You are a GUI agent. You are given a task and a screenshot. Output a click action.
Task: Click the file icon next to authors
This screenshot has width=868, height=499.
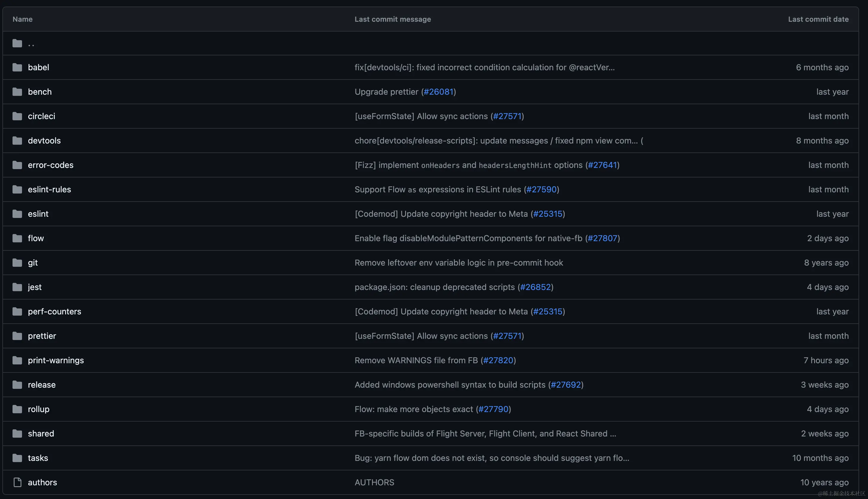pos(17,482)
